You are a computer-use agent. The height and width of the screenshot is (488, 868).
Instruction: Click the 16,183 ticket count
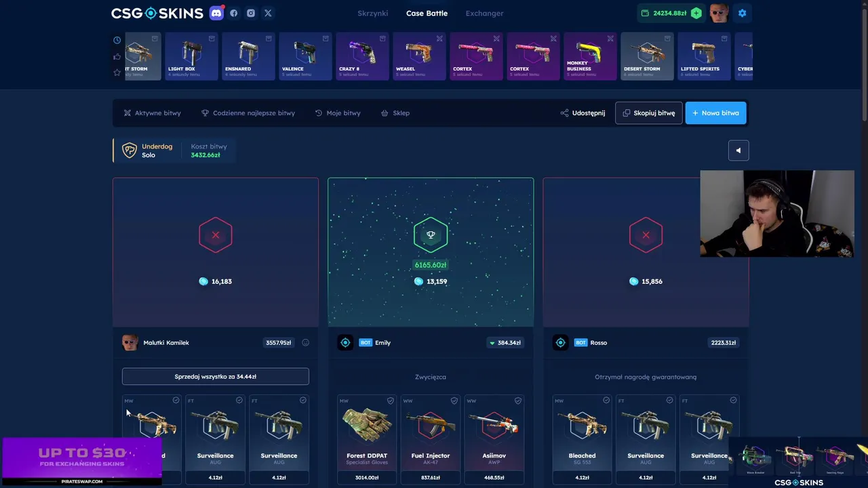(x=216, y=281)
